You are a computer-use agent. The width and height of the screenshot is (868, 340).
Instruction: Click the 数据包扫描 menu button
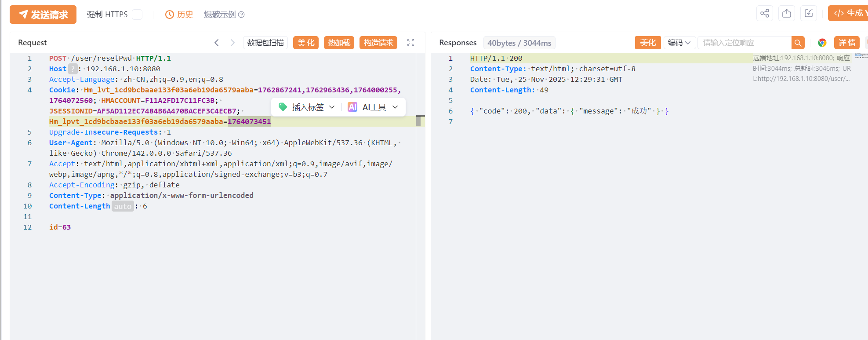pyautogui.click(x=265, y=43)
